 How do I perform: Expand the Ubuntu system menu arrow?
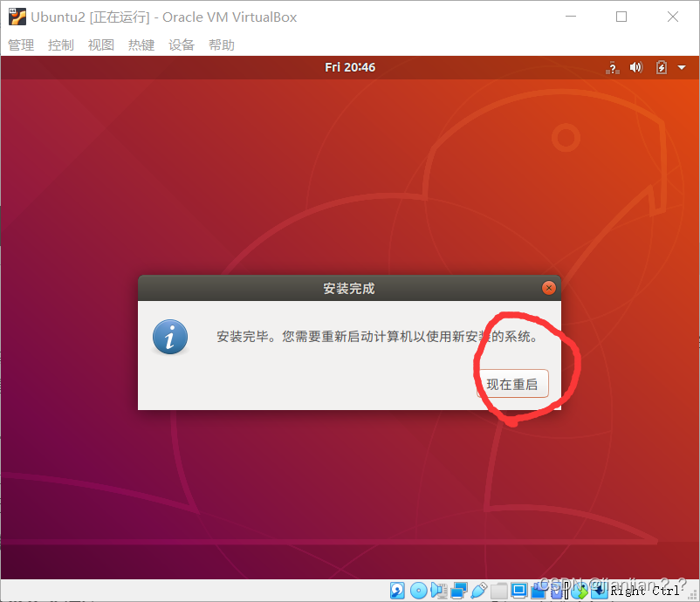point(682,68)
